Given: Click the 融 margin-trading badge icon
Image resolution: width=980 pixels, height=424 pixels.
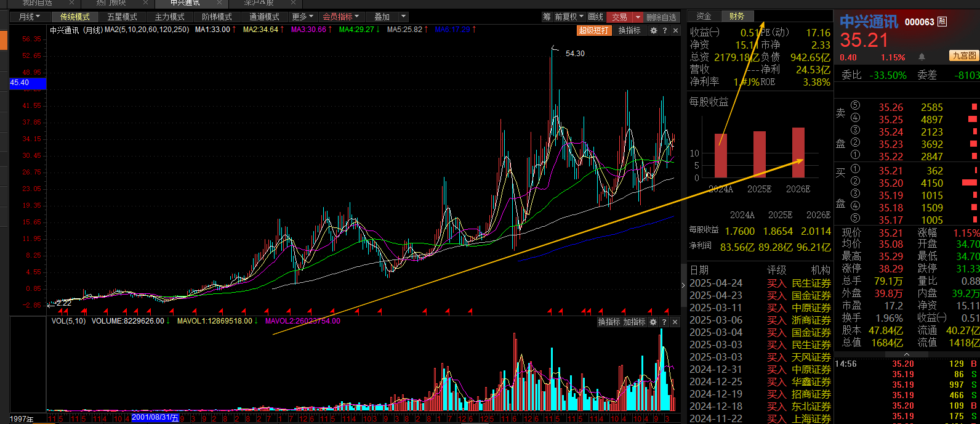Looking at the screenshot, I should (x=942, y=22).
